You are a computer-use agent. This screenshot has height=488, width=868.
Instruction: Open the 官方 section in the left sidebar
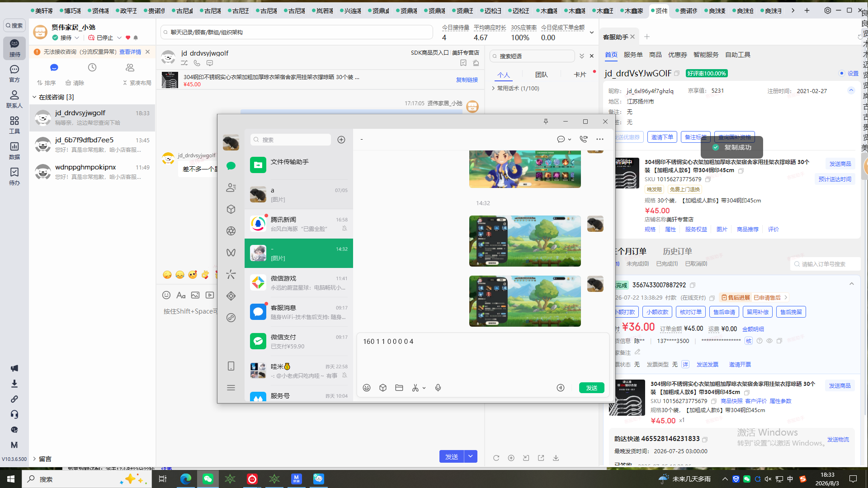[14, 73]
